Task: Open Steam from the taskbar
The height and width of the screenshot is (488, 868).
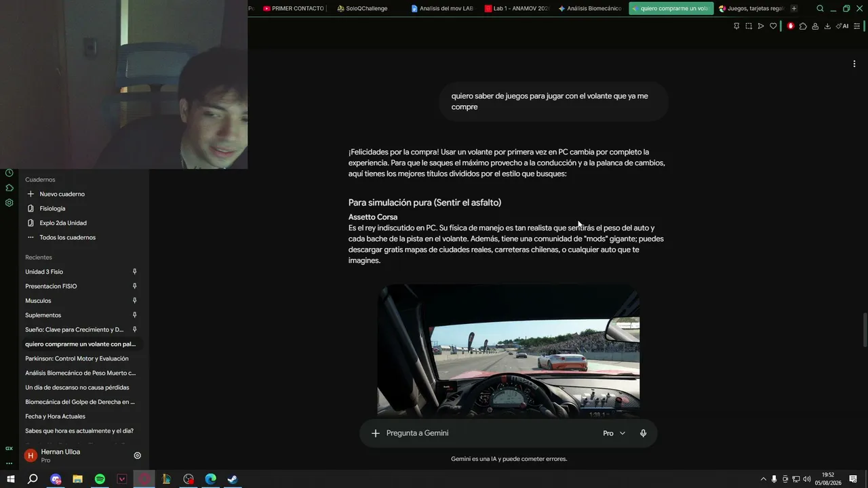Action: tap(232, 479)
